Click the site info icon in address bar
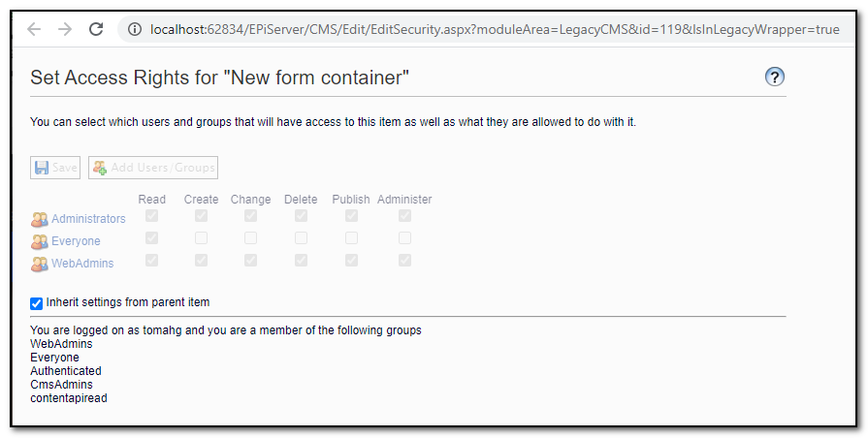868x438 pixels. click(x=136, y=30)
